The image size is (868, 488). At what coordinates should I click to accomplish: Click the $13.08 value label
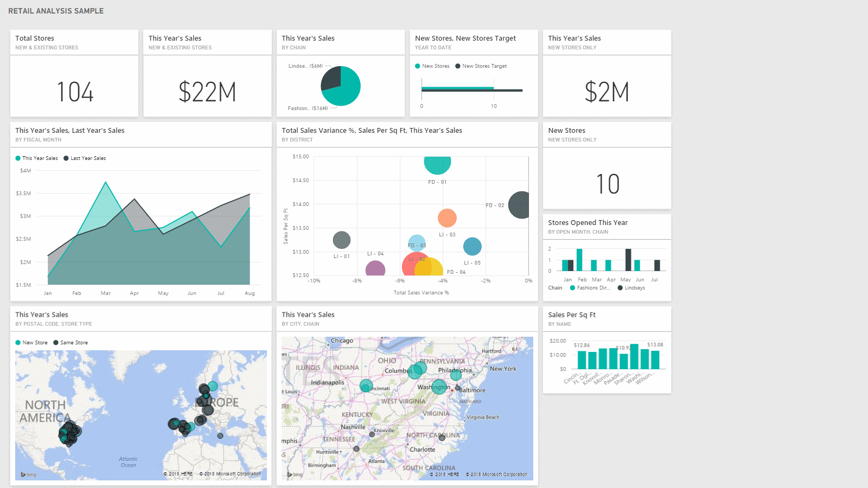[x=655, y=345]
